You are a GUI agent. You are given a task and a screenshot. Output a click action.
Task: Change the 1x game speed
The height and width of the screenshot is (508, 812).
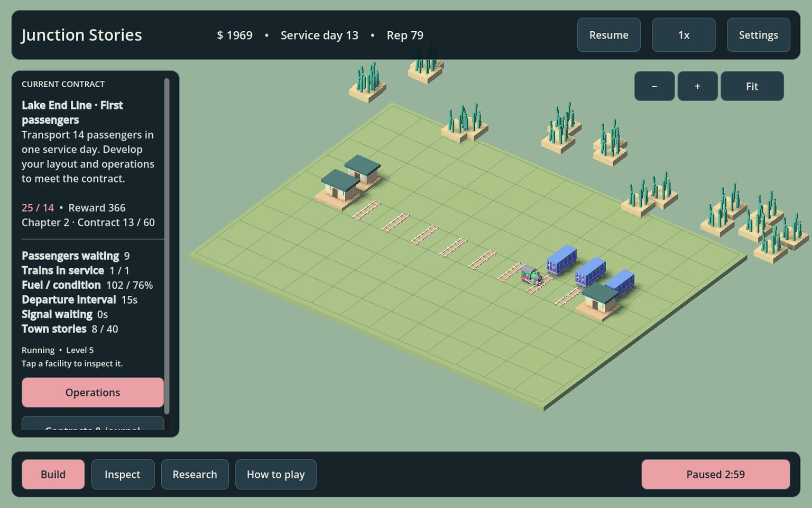click(x=684, y=35)
